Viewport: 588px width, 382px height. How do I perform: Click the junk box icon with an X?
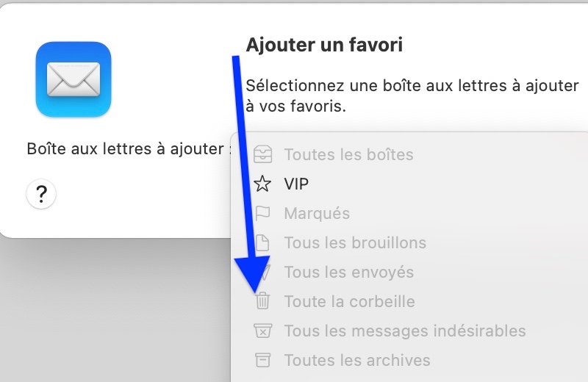tap(262, 331)
